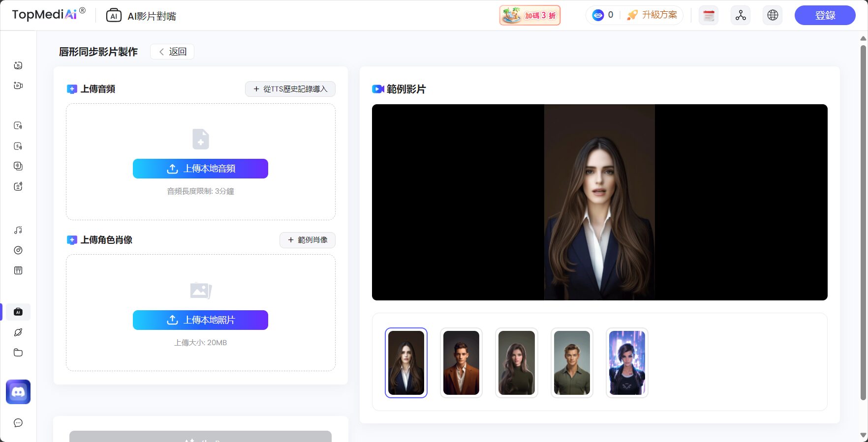The width and height of the screenshot is (868, 442).
Task: Click the 音頻長度限制: 3分鐘 text
Action: click(200, 191)
